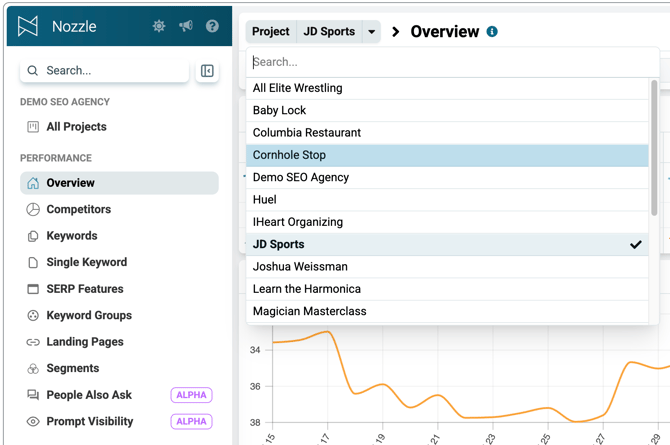Click the breadcrumb chevron arrow

(396, 32)
